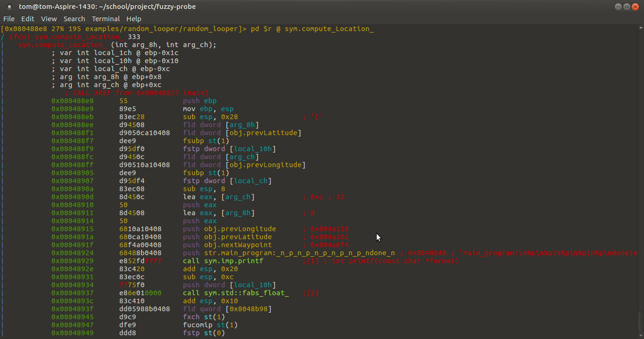Maximize the terminal window

tap(627, 7)
